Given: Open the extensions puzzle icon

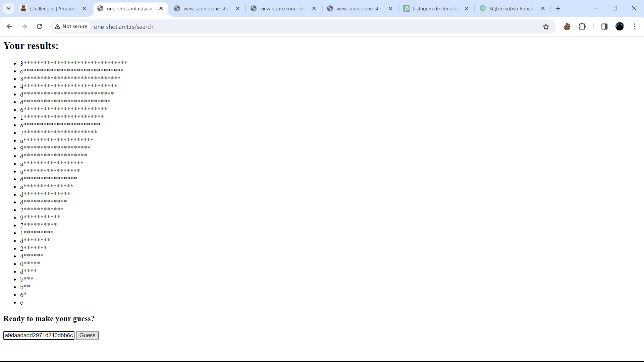Looking at the screenshot, I should click(x=582, y=26).
